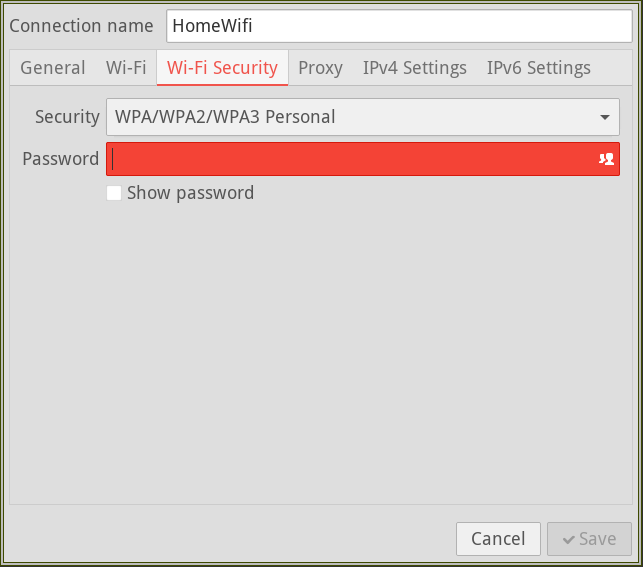Click the Security combo box arrow

(x=605, y=117)
